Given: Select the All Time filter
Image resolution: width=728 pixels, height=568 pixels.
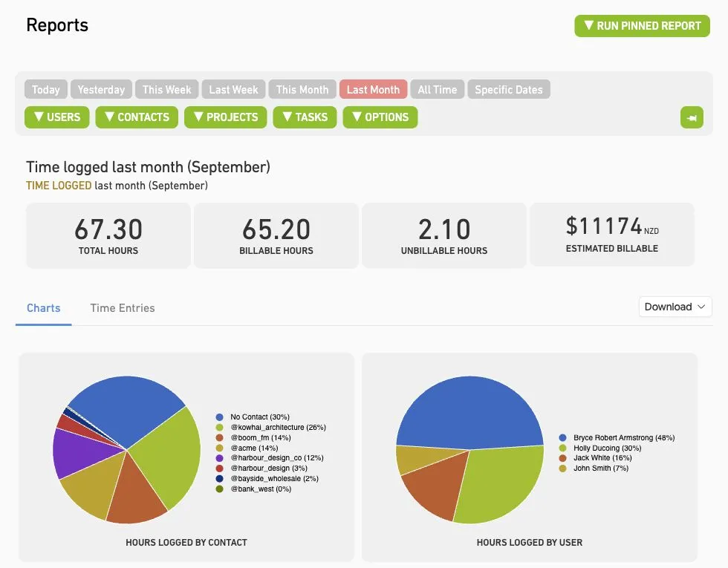Looking at the screenshot, I should (x=438, y=90).
